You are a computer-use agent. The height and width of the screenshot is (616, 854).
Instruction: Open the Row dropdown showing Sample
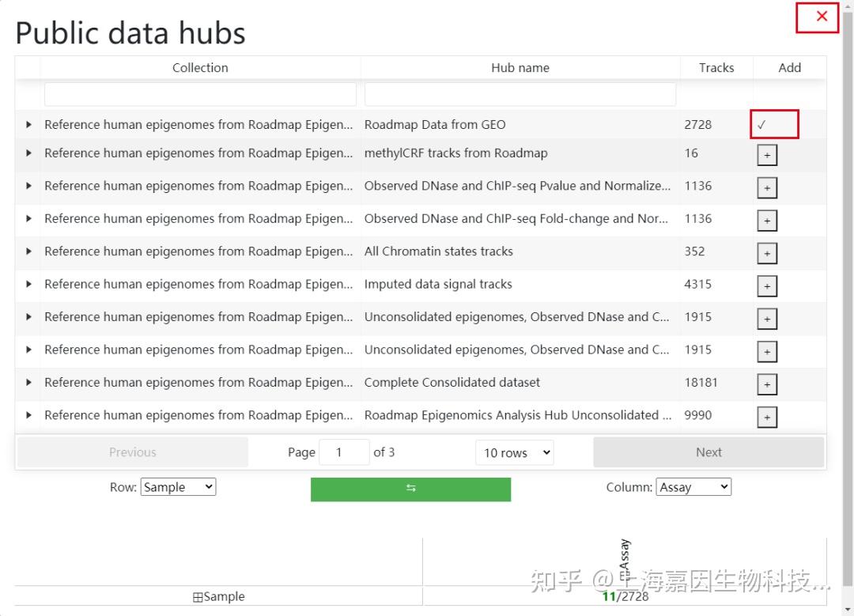tap(178, 486)
